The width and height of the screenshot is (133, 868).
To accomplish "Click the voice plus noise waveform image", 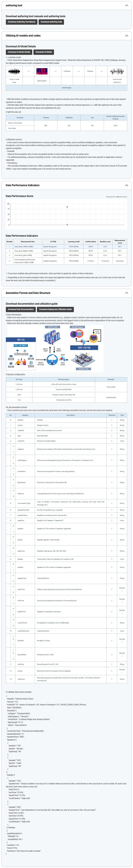I will click(x=14, y=71).
